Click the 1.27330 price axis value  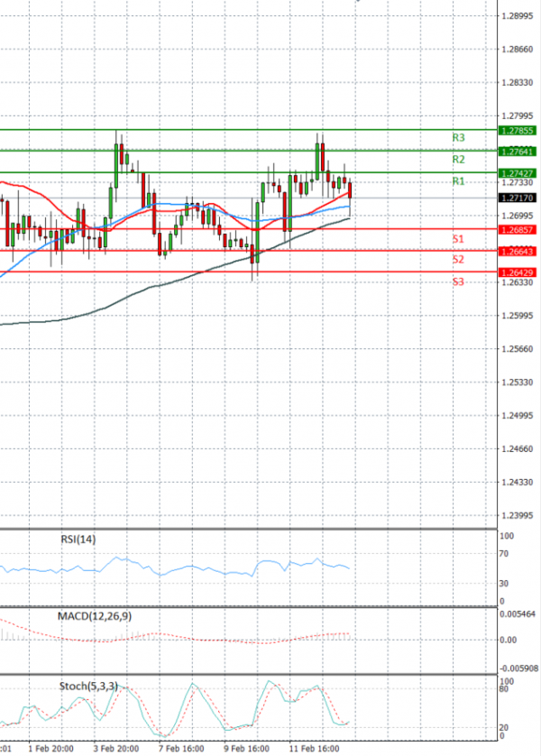pos(518,183)
